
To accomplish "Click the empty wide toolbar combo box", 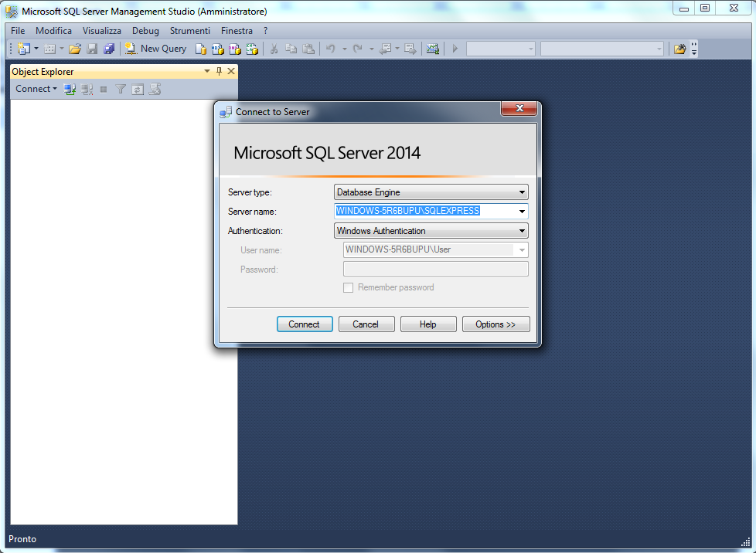I will point(601,49).
